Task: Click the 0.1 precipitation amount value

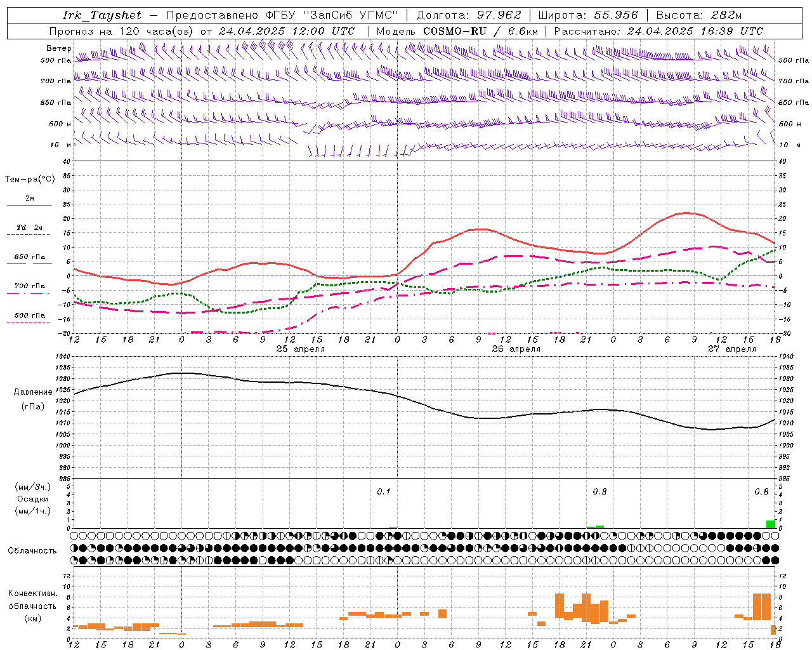Action: [384, 492]
